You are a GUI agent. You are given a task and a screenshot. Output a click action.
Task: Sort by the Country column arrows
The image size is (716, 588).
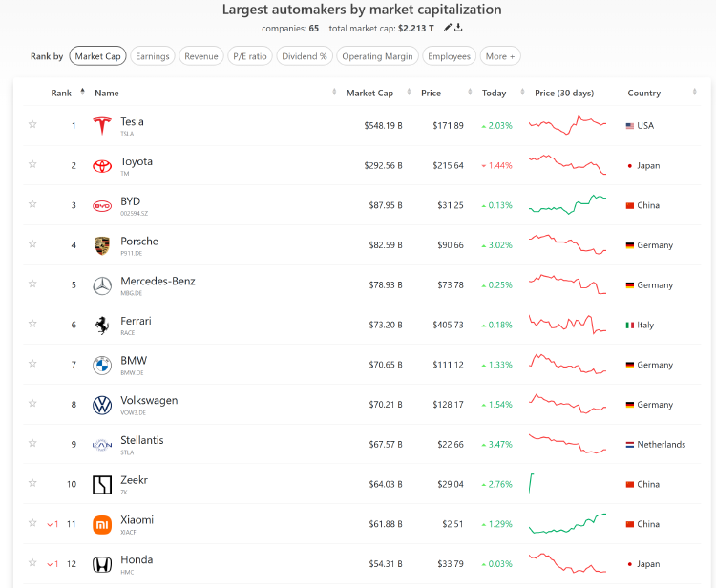pyautogui.click(x=695, y=93)
